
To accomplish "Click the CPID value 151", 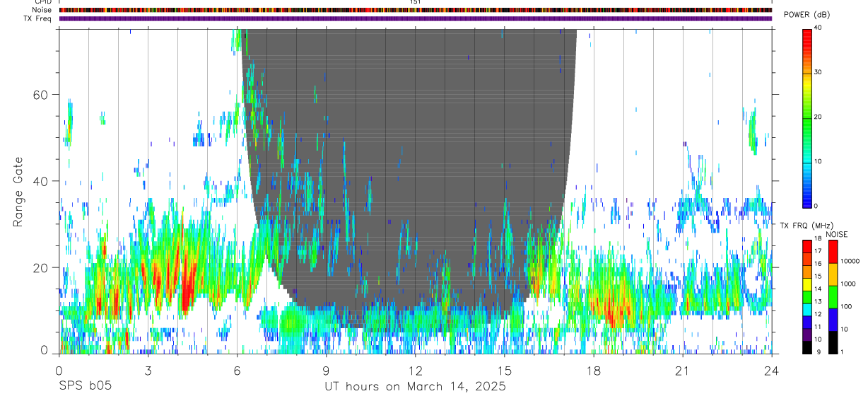I will [x=416, y=2].
